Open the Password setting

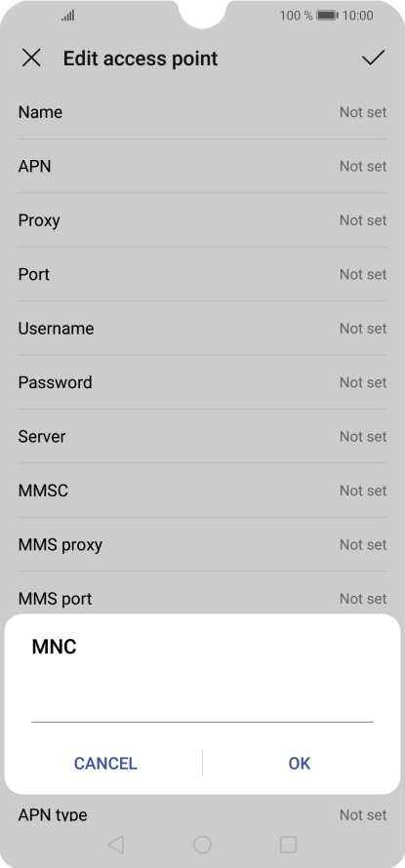(x=202, y=382)
